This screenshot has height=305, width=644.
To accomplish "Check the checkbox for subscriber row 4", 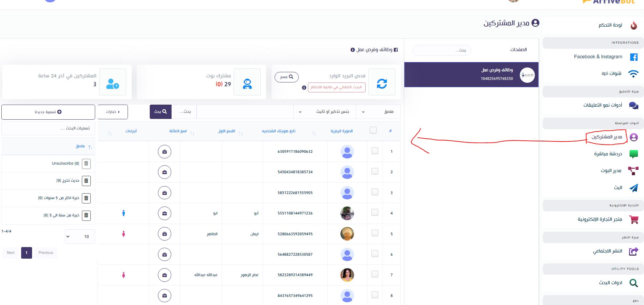I will pyautogui.click(x=375, y=213).
